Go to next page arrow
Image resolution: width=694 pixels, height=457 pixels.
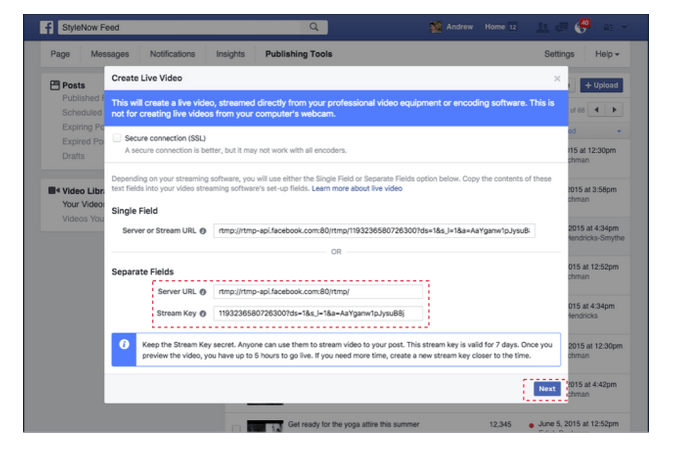click(x=614, y=110)
